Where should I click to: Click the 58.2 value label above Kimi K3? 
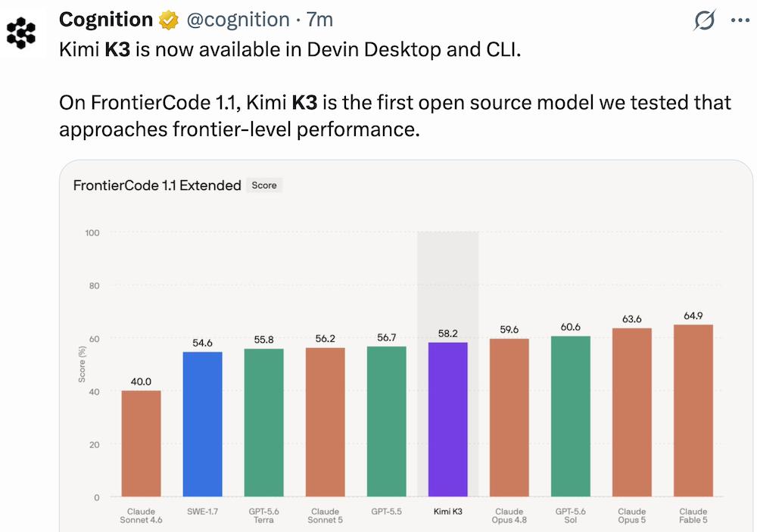(x=448, y=334)
